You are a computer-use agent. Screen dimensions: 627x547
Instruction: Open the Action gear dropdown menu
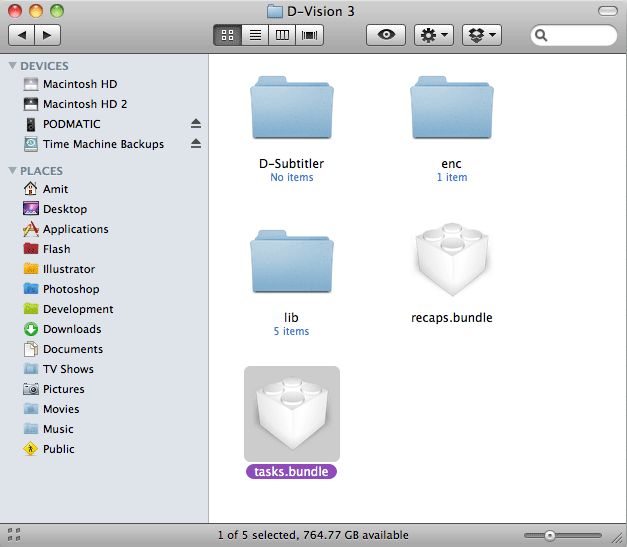(x=434, y=35)
